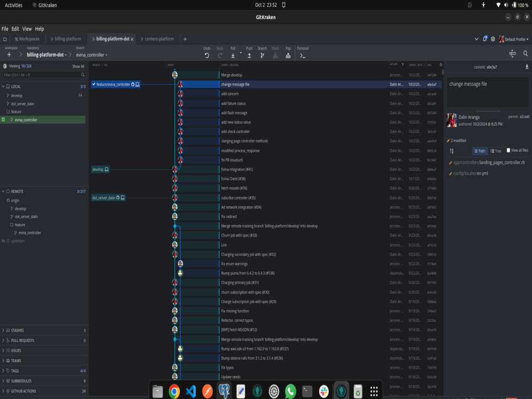Screen dimensions: 532x399
Task: Open Pull options dropdown arrow
Action: 240,53
